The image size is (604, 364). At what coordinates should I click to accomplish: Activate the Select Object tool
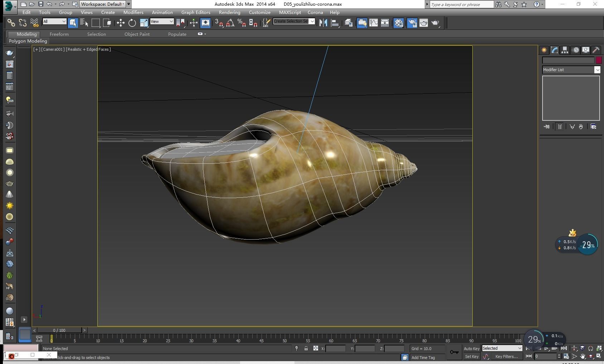(x=73, y=23)
